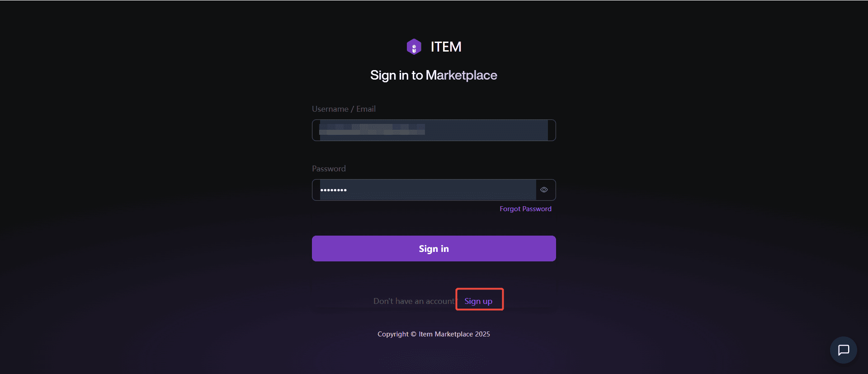Open the chat support bubble
Screen dimensions: 868x374
(x=843, y=350)
